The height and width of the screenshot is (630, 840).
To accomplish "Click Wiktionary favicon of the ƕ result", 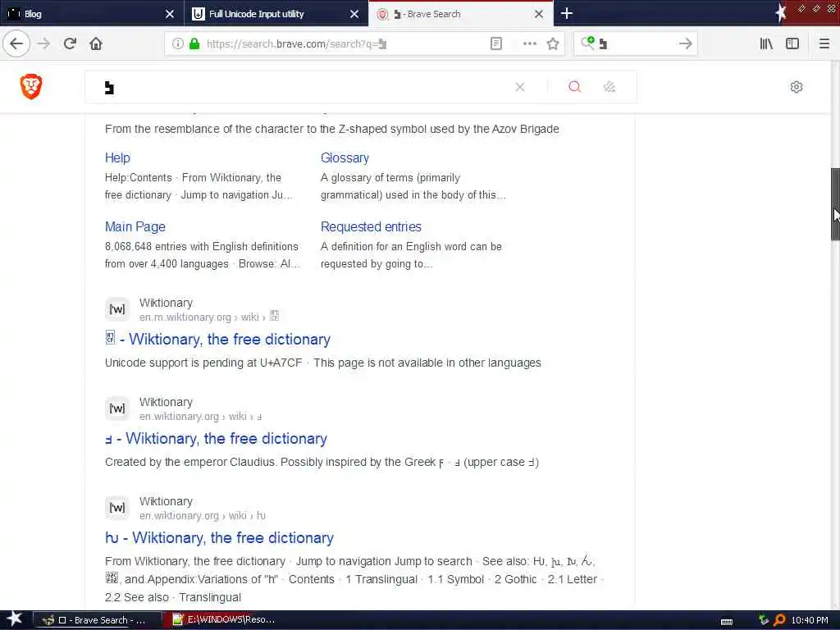I will [117, 507].
